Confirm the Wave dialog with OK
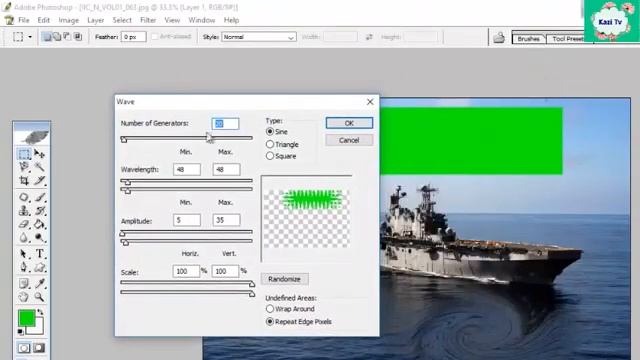Screen dimensions: 640x360 coord(349,123)
